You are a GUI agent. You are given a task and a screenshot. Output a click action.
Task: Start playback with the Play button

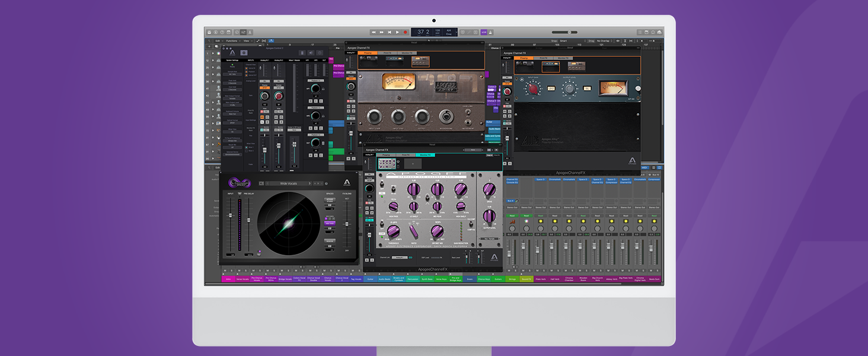(x=397, y=32)
